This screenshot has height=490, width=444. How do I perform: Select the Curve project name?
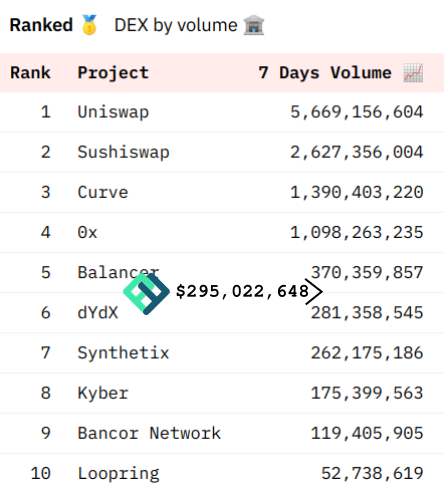(103, 192)
